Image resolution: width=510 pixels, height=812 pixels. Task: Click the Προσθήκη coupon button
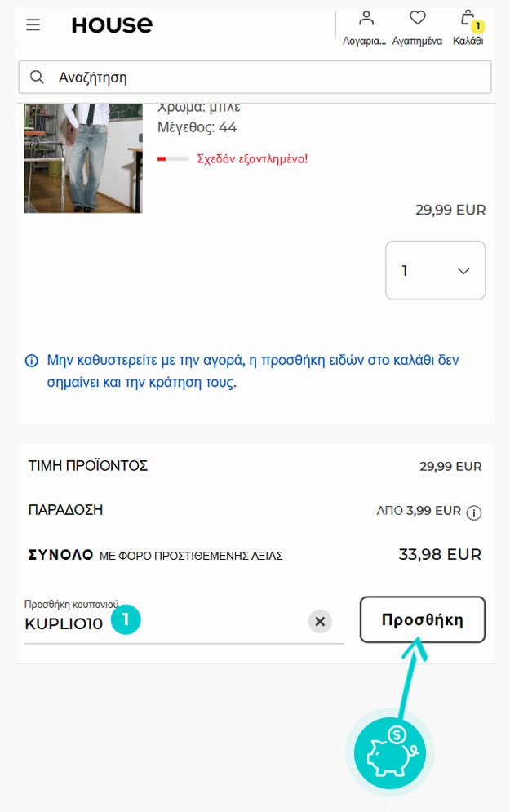pyautogui.click(x=423, y=619)
